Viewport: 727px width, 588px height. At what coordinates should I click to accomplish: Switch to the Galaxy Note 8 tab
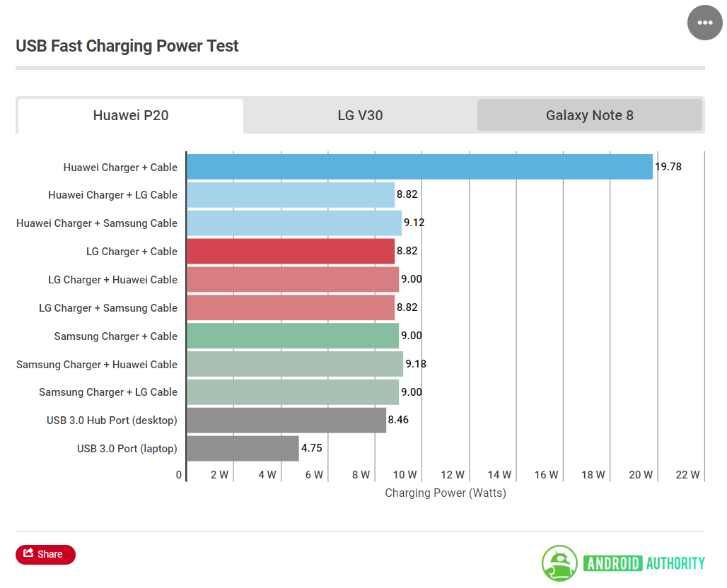[589, 115]
